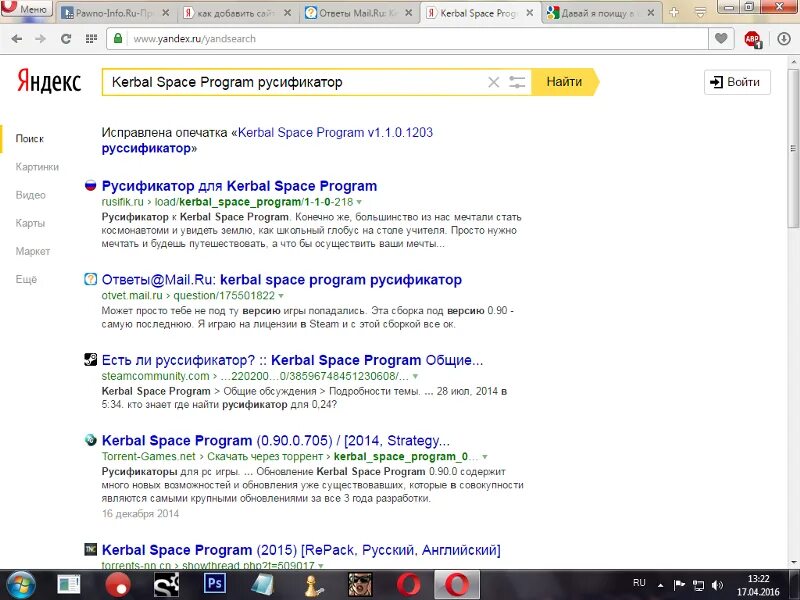Open Видео search category

coord(31,195)
